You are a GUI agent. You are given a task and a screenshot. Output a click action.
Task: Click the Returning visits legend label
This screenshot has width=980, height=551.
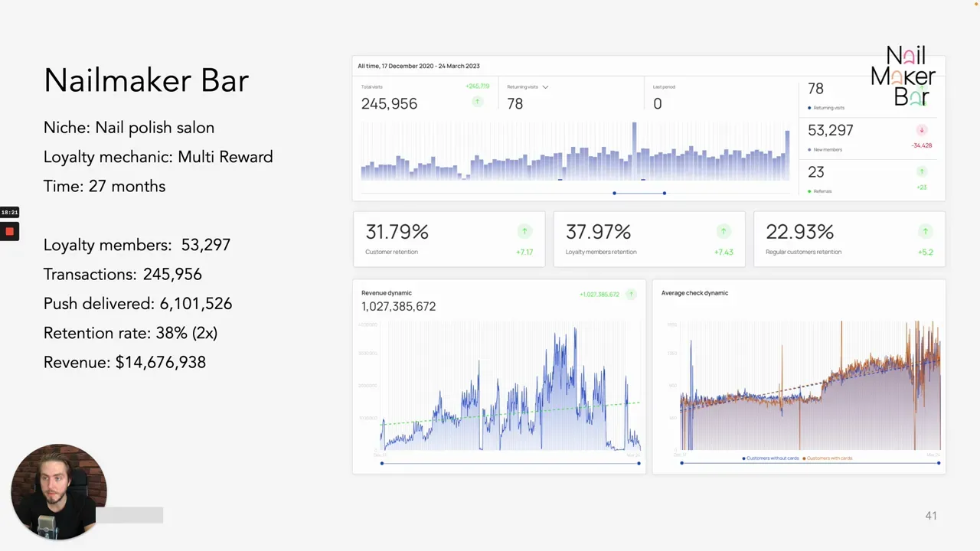coord(826,108)
